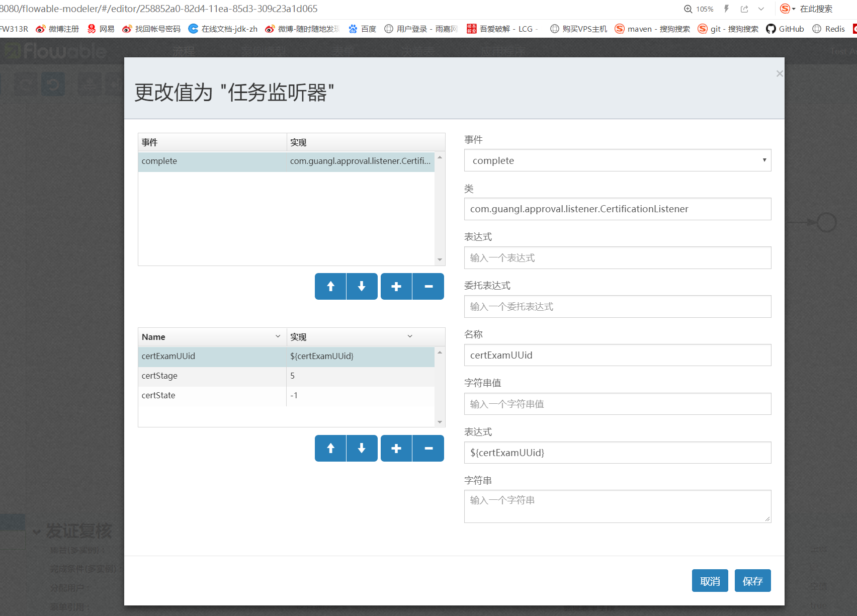Open 百度 from the bookmarks bar
This screenshot has height=616, width=857.
[362, 29]
